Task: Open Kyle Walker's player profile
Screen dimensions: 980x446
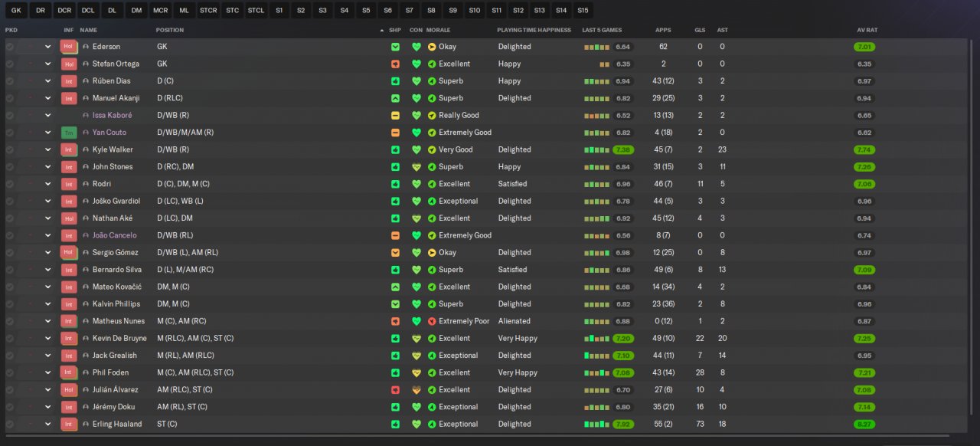Action: [x=113, y=149]
